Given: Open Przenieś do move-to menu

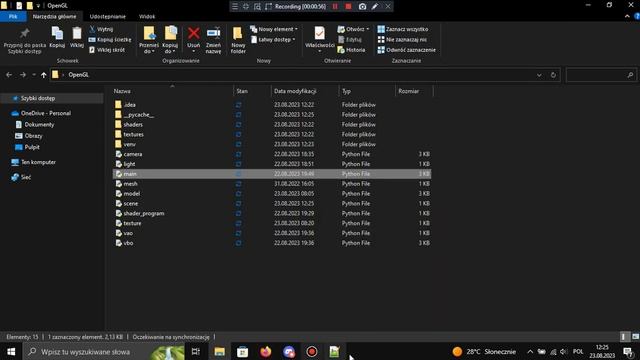Looking at the screenshot, I should (x=149, y=40).
